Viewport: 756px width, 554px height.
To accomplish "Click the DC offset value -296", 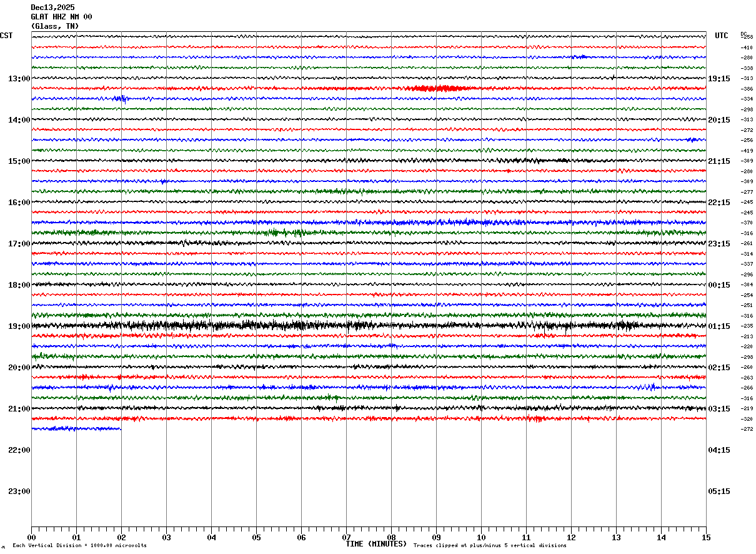I will pyautogui.click(x=747, y=274).
